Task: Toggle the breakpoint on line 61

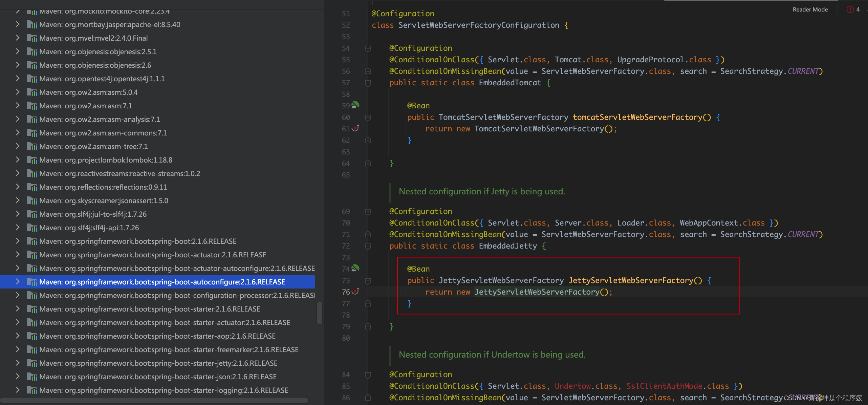Action: click(x=355, y=129)
